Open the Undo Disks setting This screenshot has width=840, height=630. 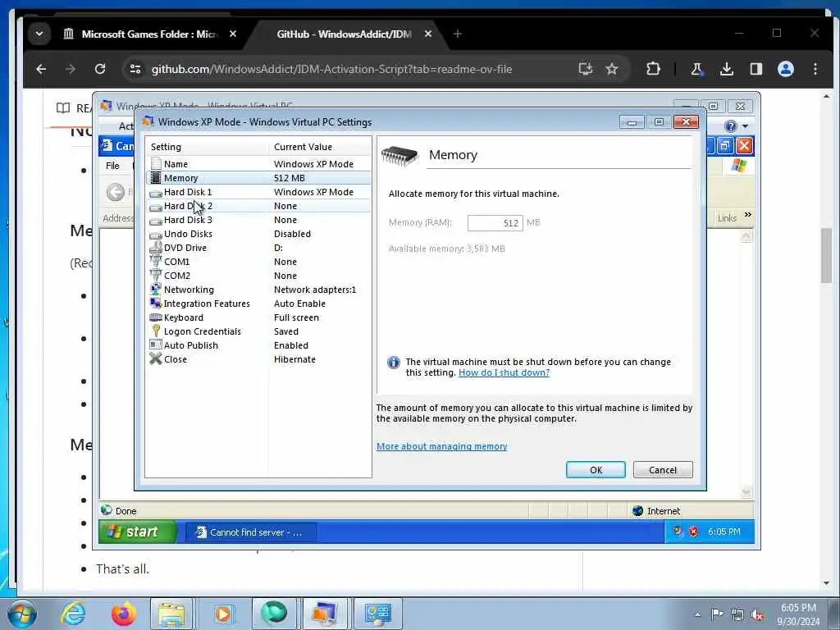coord(258,234)
